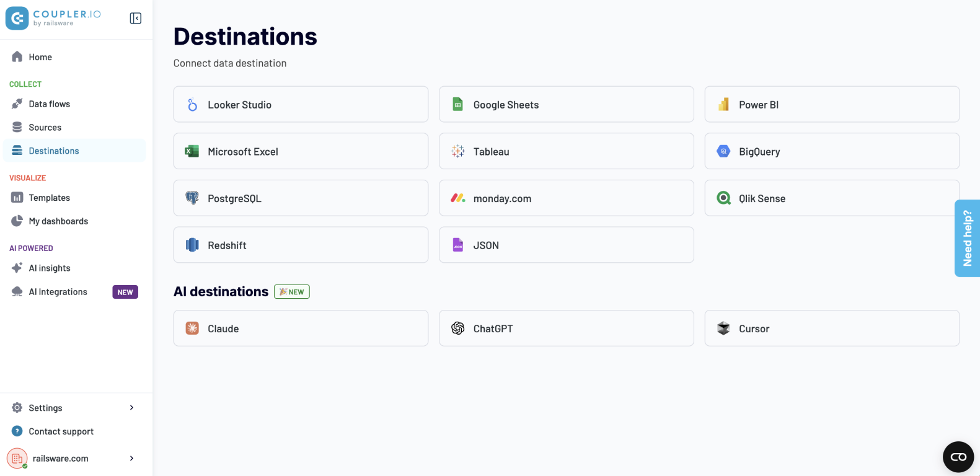Select the BigQuery icon
Image resolution: width=980 pixels, height=476 pixels.
coord(723,151)
